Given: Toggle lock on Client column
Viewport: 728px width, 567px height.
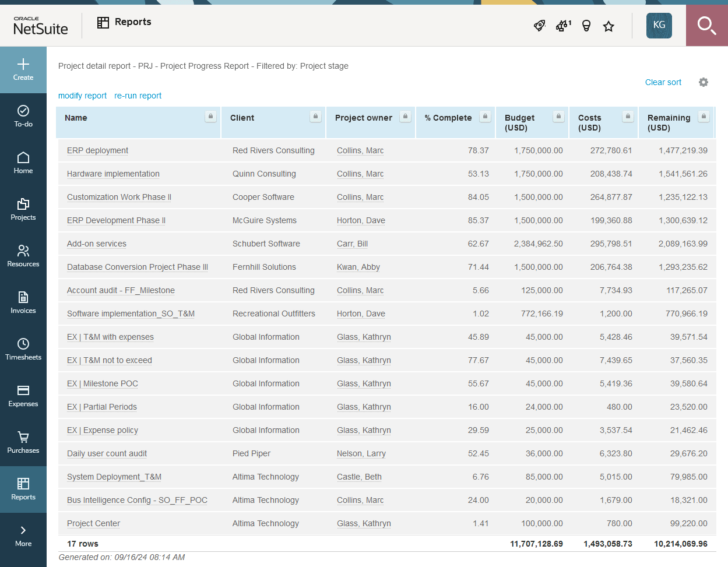Looking at the screenshot, I should coord(315,117).
